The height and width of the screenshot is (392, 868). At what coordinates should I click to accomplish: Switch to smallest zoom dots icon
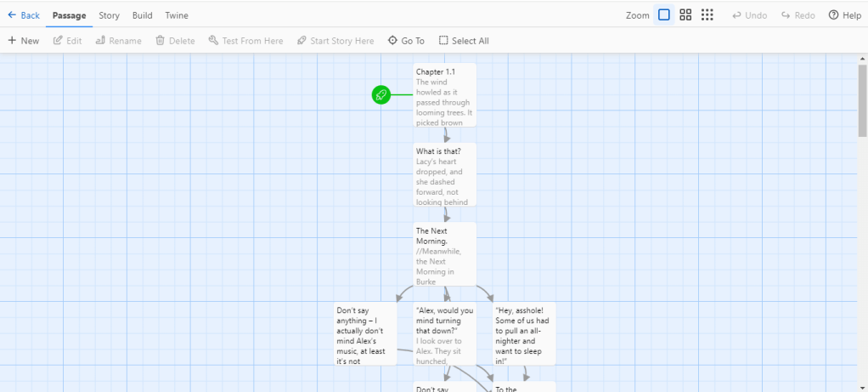707,15
